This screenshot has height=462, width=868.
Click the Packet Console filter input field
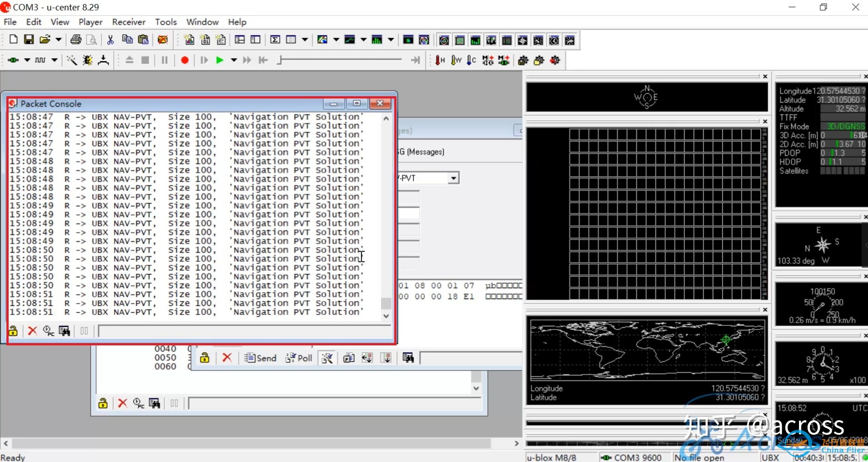click(245, 331)
